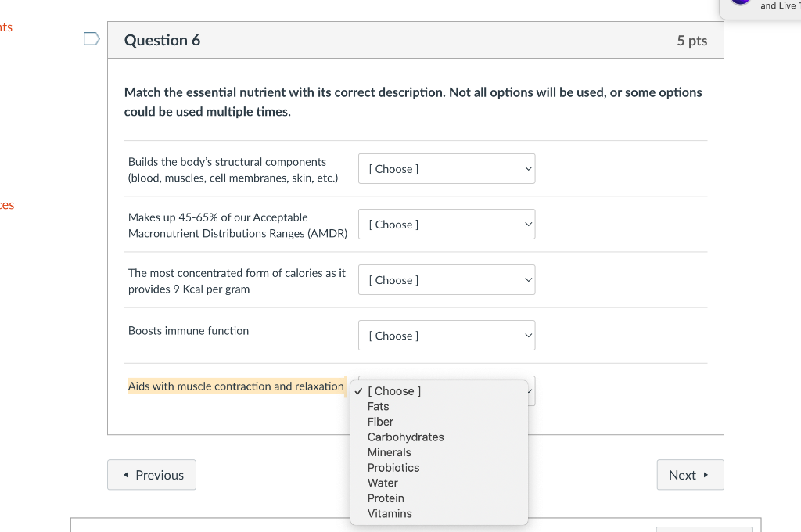Open the 'Boosts immune function' dropdown
Viewport: 801px width, 532px height.
tap(446, 336)
